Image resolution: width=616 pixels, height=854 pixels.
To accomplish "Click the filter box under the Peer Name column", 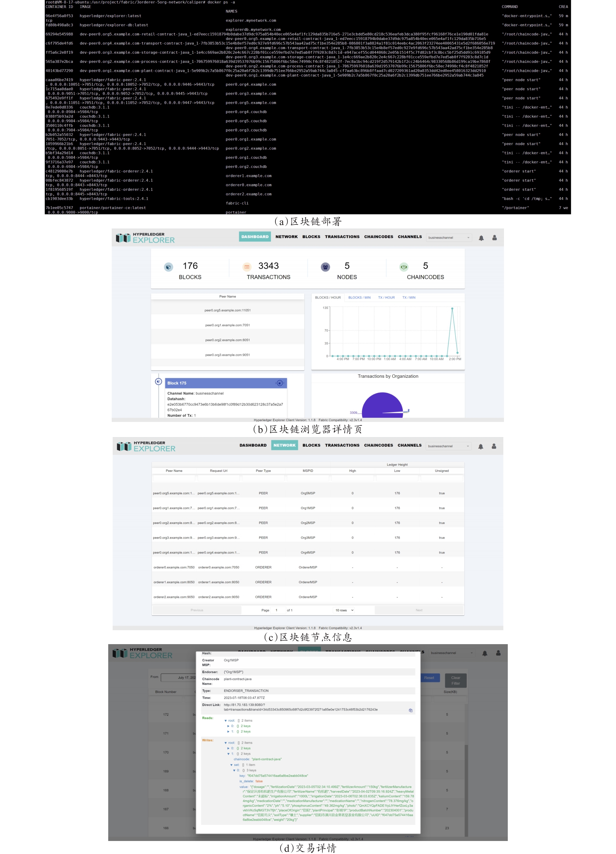I will coord(174,478).
